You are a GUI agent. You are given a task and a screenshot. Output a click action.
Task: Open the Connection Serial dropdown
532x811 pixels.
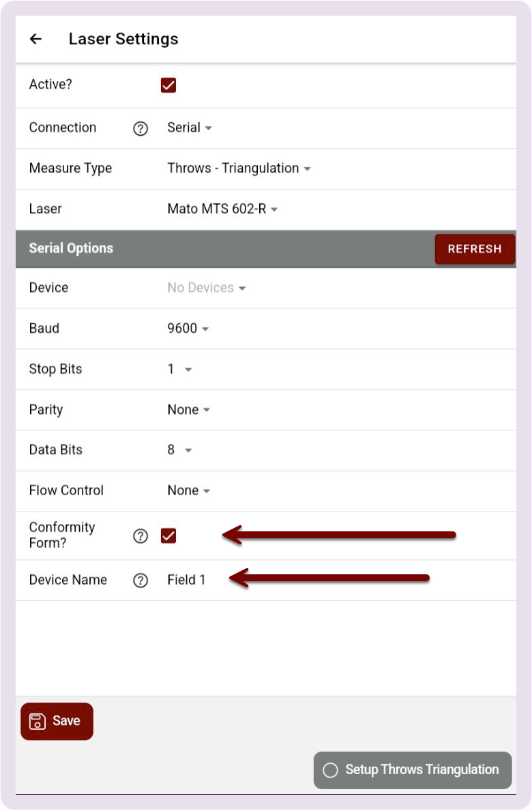(x=190, y=128)
